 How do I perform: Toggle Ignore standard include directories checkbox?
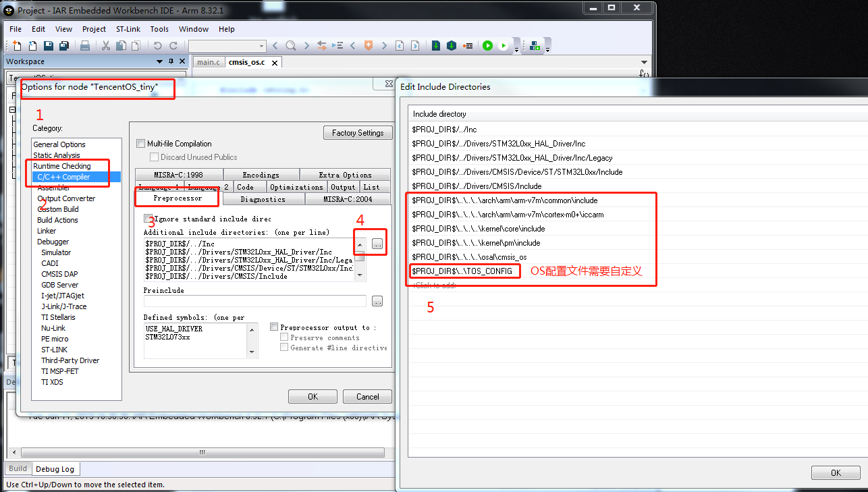(148, 219)
